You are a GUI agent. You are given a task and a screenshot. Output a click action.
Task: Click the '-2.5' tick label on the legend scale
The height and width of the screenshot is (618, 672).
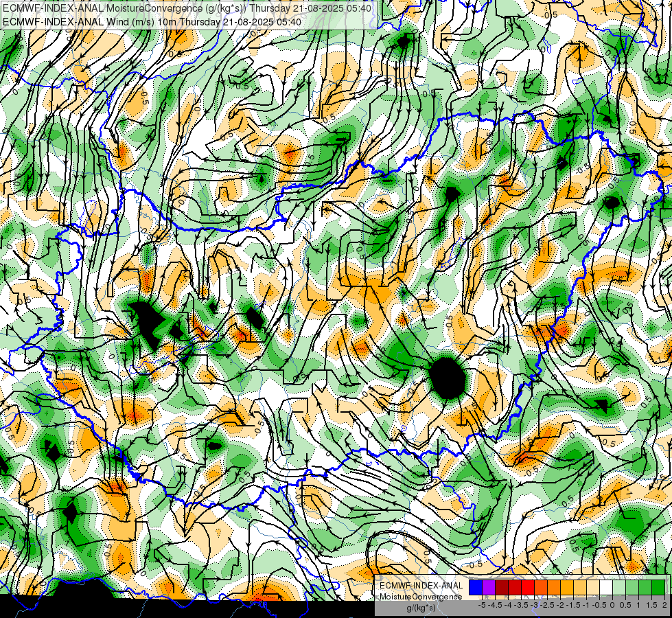pos(548,605)
